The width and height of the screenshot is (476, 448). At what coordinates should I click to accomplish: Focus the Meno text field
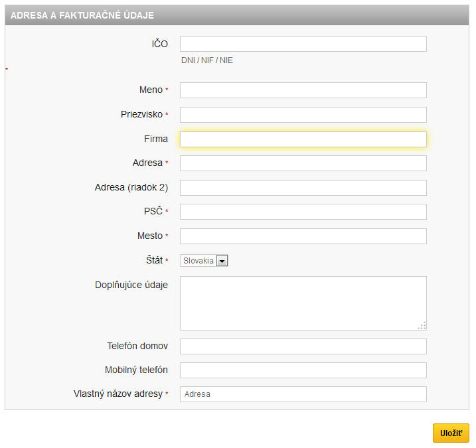(x=303, y=90)
